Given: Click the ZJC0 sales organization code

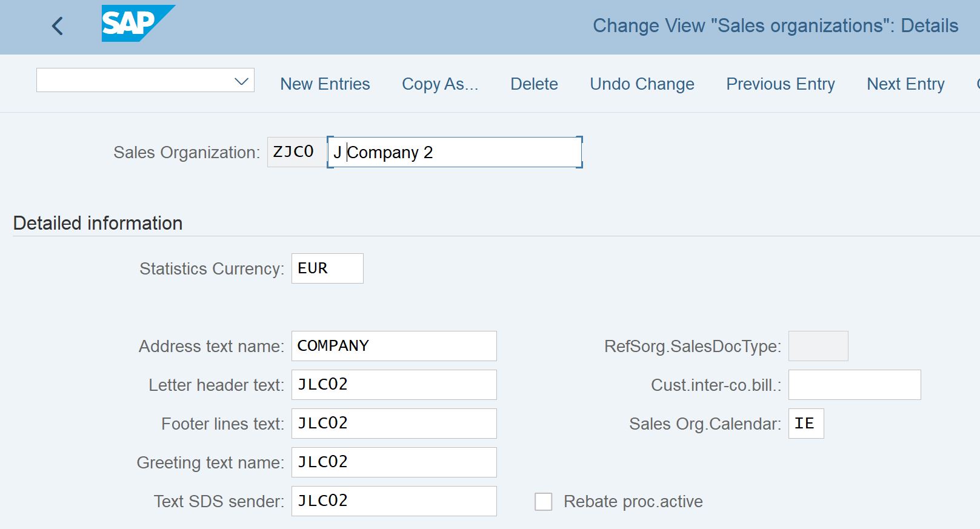Looking at the screenshot, I should 295,152.
